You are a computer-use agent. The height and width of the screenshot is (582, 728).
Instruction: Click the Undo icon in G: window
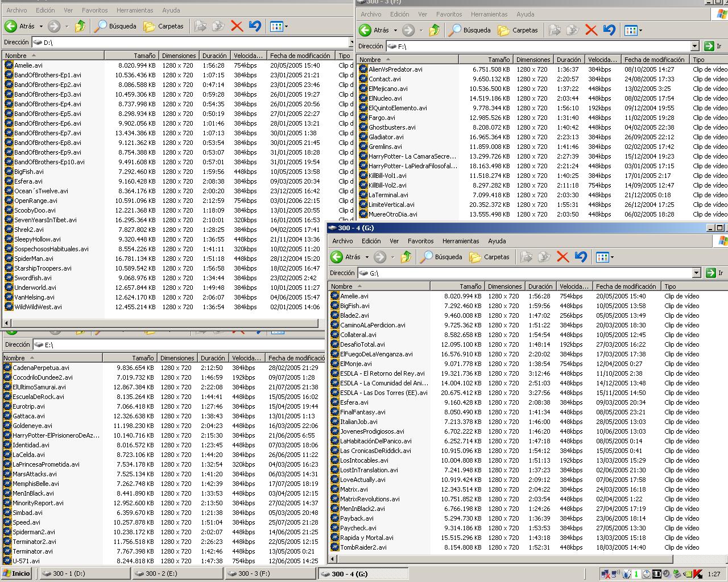[x=581, y=257]
